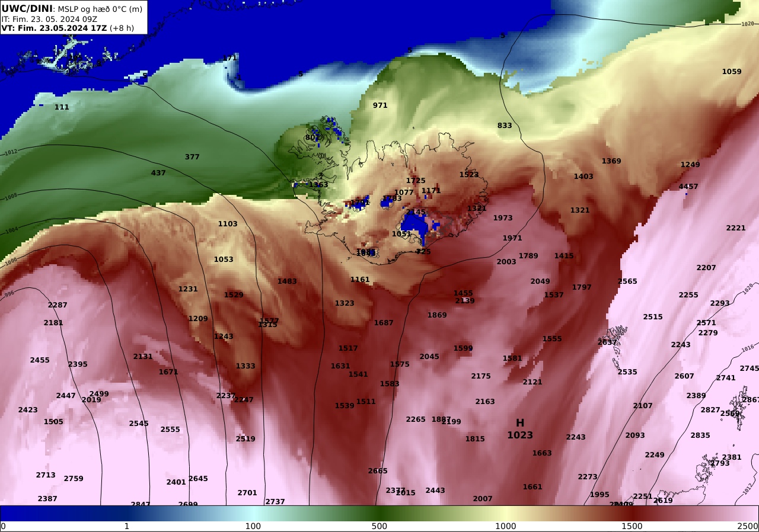The width and height of the screenshot is (759, 532).
Task: Click the height value 2395
Action: 78,364
